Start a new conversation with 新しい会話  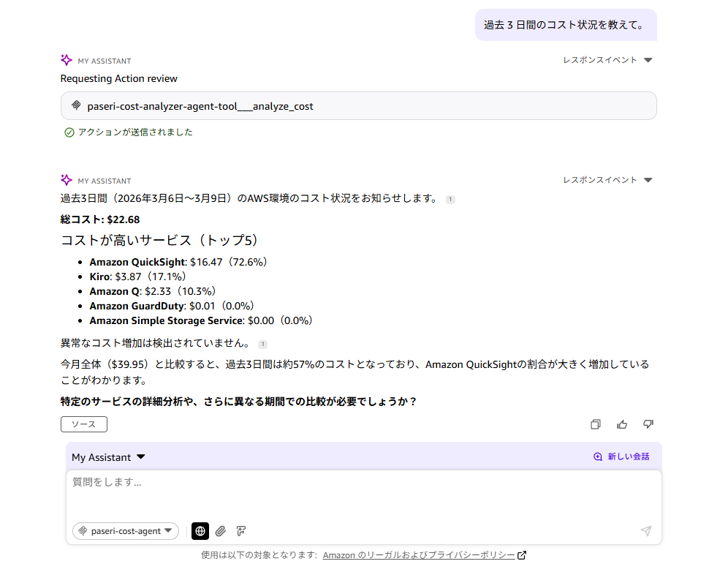[621, 456]
